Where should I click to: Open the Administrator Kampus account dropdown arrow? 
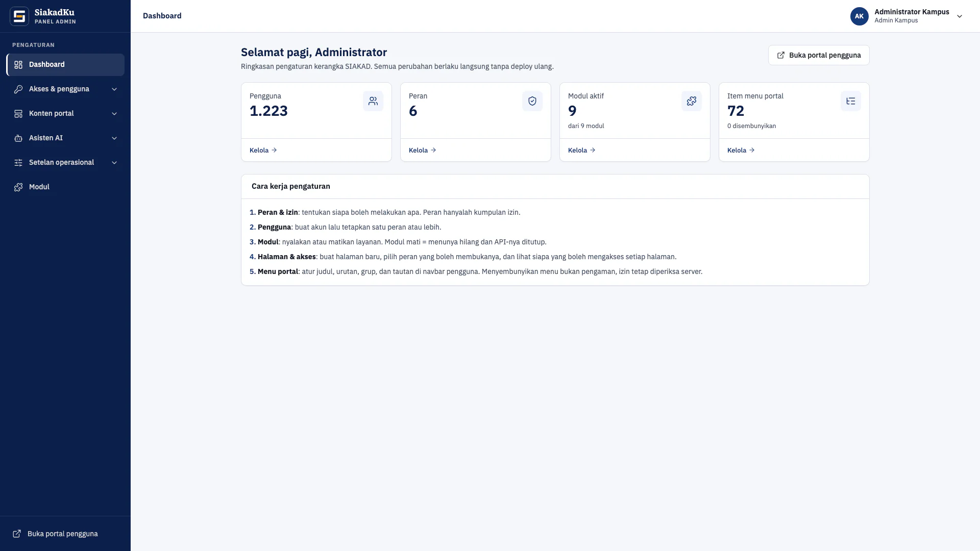[960, 16]
